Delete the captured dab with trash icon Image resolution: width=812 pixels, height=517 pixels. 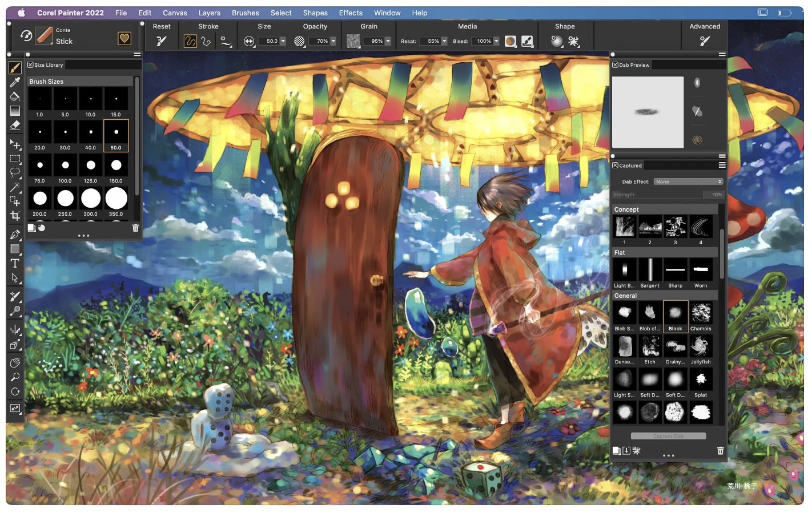coord(720,451)
